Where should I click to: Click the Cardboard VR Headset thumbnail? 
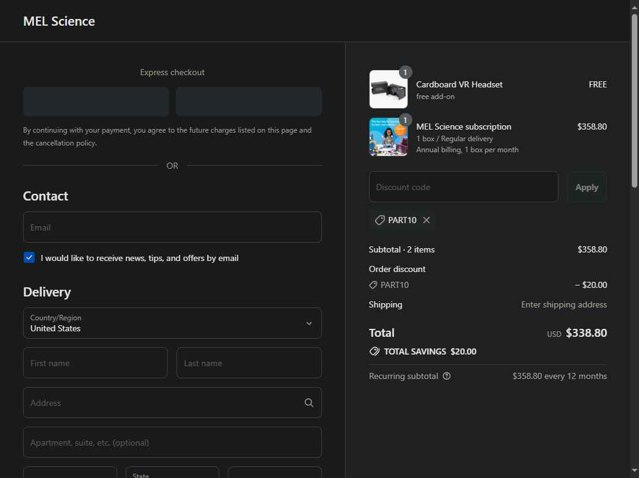388,89
